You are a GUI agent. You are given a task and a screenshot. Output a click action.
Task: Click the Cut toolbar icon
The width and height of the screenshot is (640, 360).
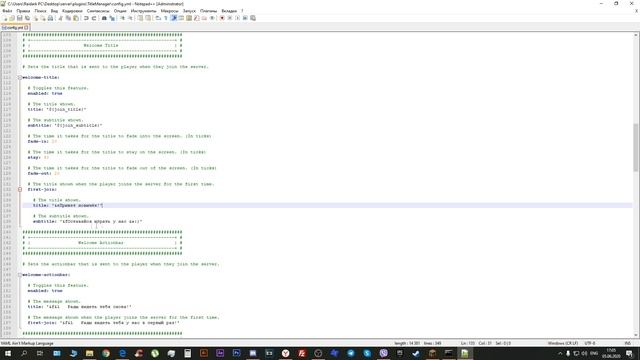60,18
